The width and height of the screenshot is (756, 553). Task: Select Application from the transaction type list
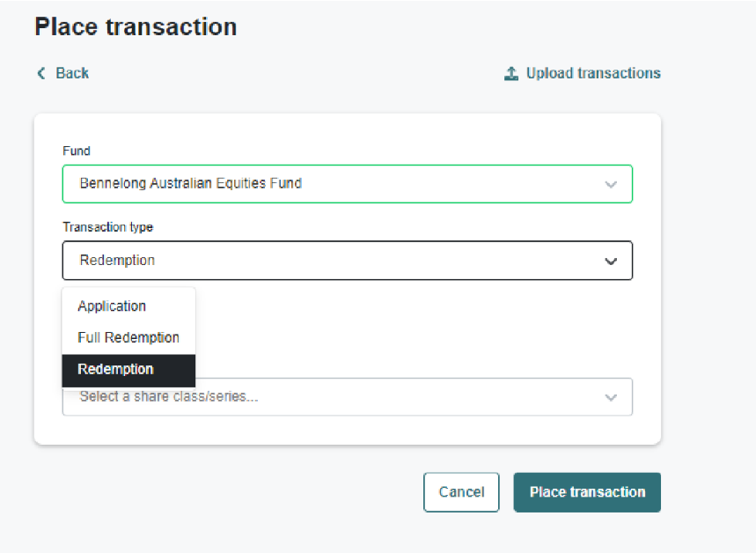pyautogui.click(x=112, y=306)
